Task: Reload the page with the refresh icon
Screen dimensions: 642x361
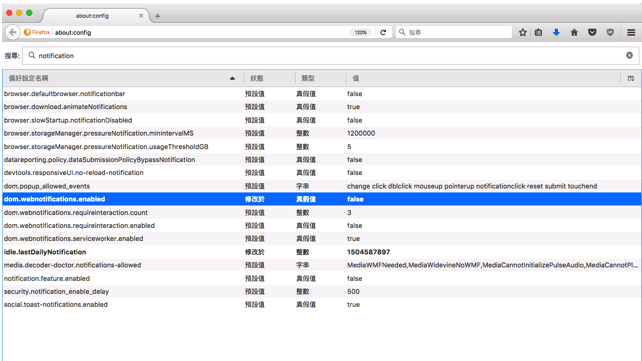Action: tap(383, 32)
